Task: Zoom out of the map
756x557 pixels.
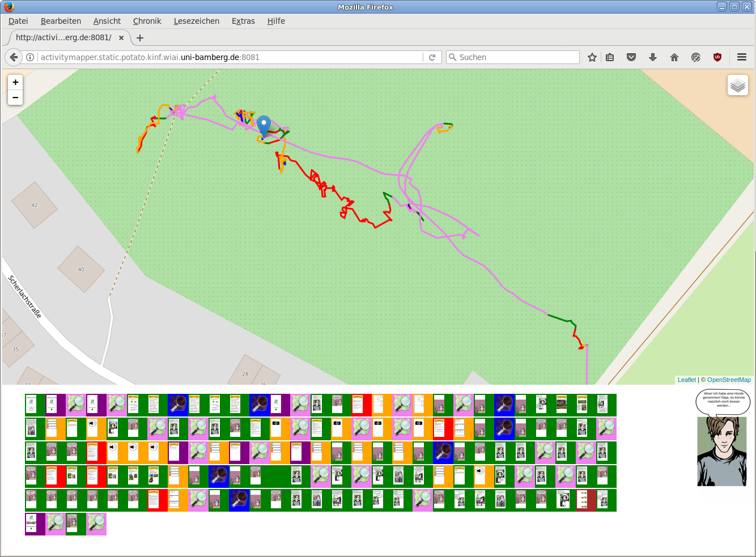Action: click(15, 97)
